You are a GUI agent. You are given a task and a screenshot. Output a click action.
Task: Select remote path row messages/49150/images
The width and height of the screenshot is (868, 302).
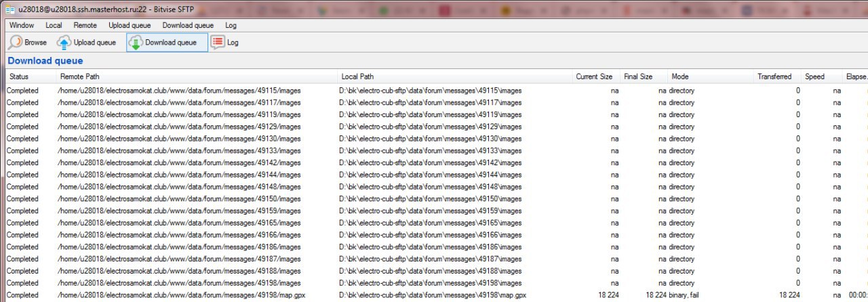(180, 198)
